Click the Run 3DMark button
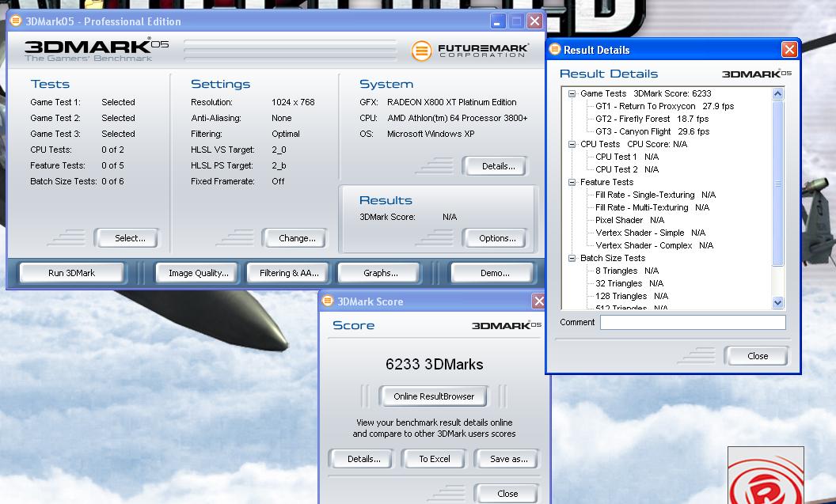836x504 pixels. point(71,273)
